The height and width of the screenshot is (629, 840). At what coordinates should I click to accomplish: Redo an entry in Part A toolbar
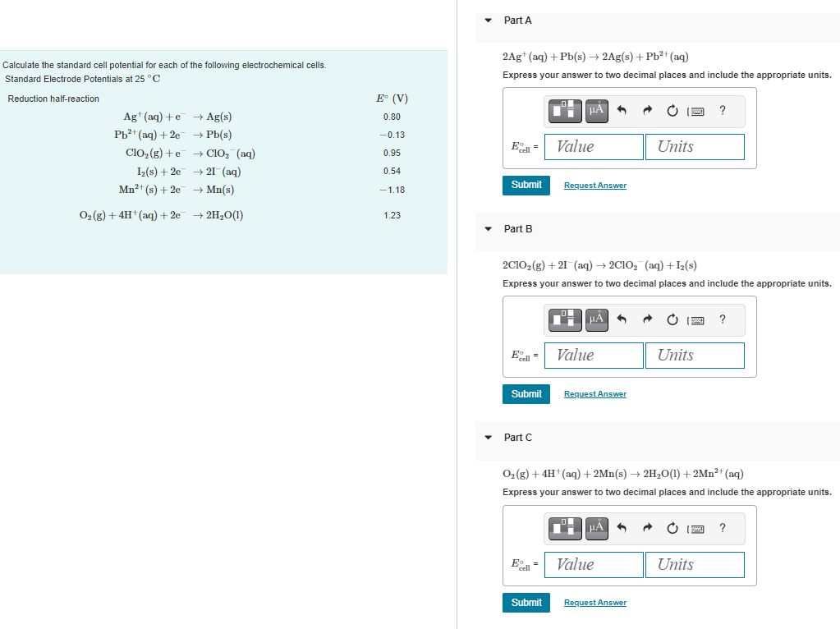647,111
